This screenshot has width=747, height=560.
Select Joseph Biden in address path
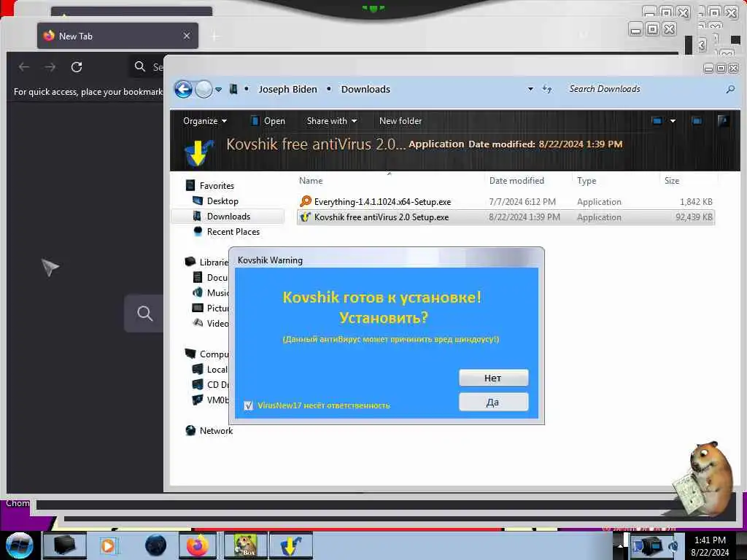287,89
